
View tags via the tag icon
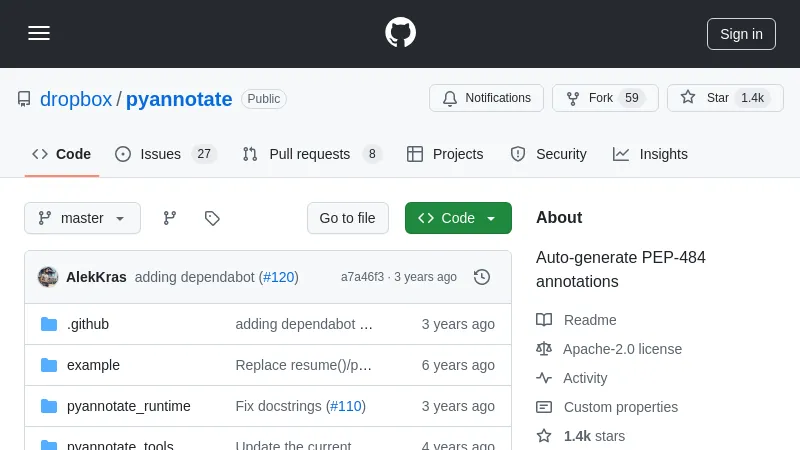pyautogui.click(x=212, y=218)
